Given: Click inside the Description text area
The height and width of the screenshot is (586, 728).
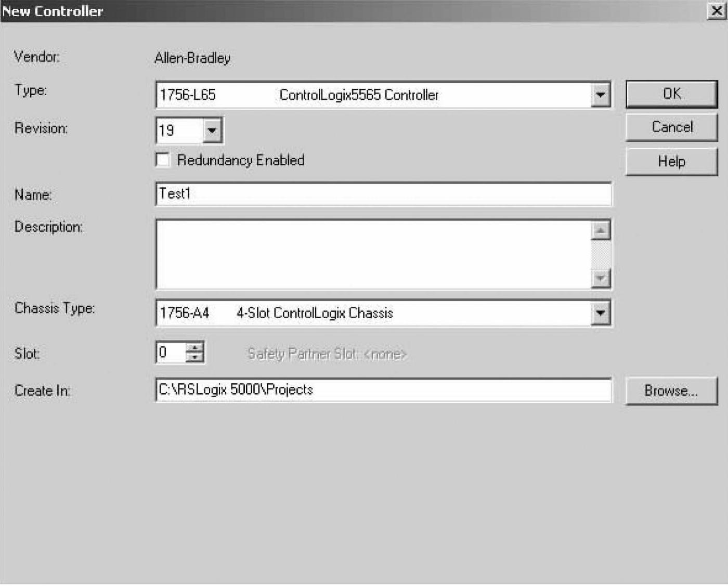Looking at the screenshot, I should point(373,254).
